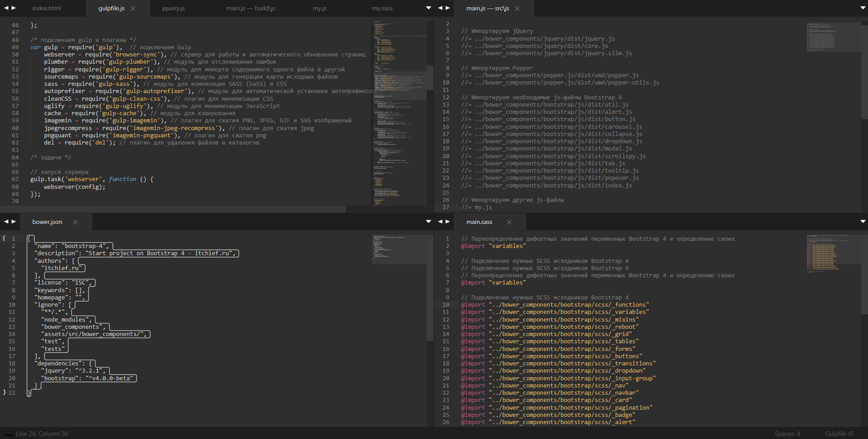Click line number 10 in main.sass gutter
The height and width of the screenshot is (439, 868).
tap(446, 305)
